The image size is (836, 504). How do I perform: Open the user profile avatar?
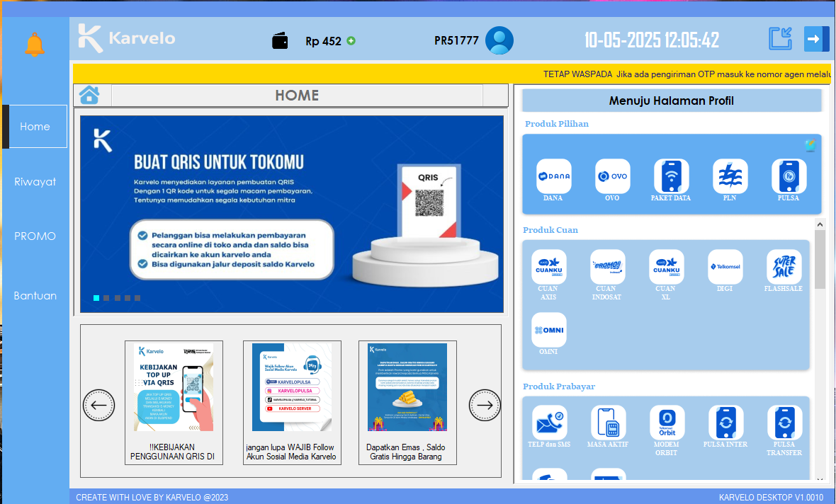coord(499,40)
